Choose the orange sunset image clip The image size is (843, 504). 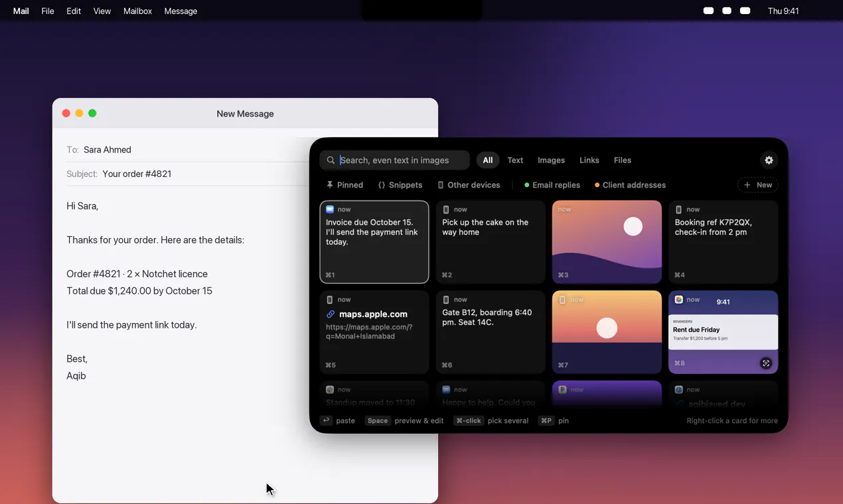click(x=607, y=332)
